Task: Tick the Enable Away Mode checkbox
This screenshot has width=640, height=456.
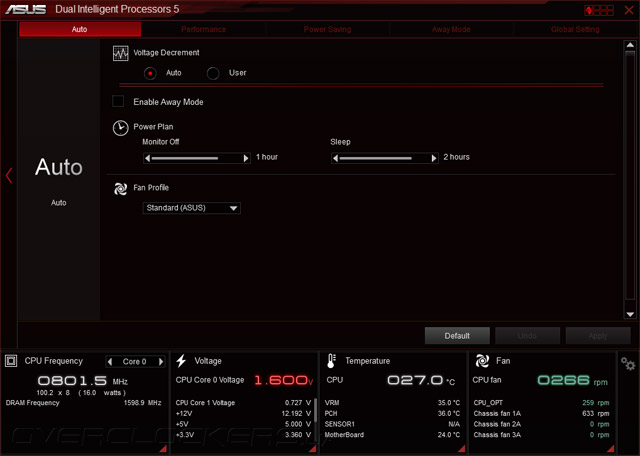Action: click(x=118, y=101)
